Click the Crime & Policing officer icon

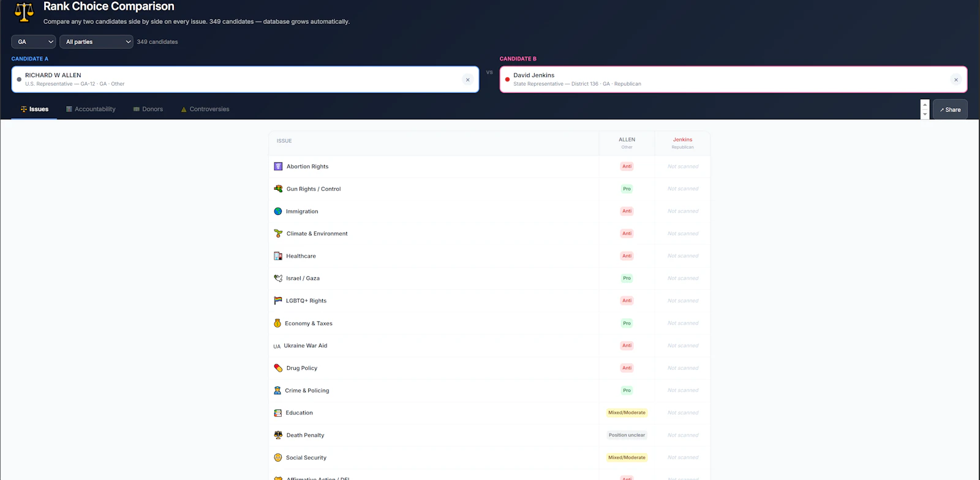point(277,391)
